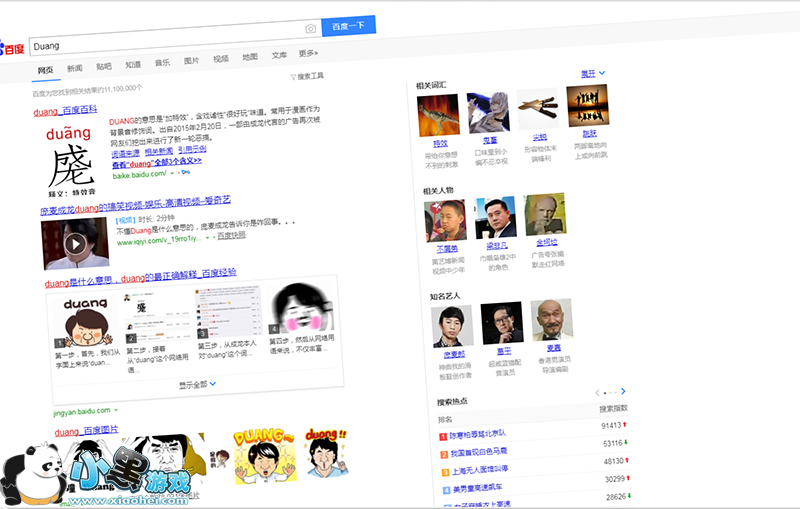Viewport: 800px width, 509px height.
Task: Switch to the 视频 tab
Action: click(220, 59)
